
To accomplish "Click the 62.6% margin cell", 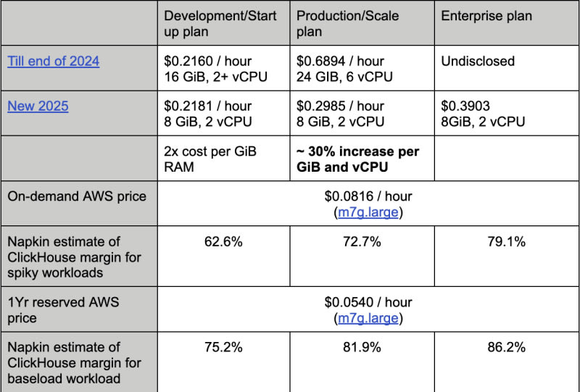I will tap(223, 241).
